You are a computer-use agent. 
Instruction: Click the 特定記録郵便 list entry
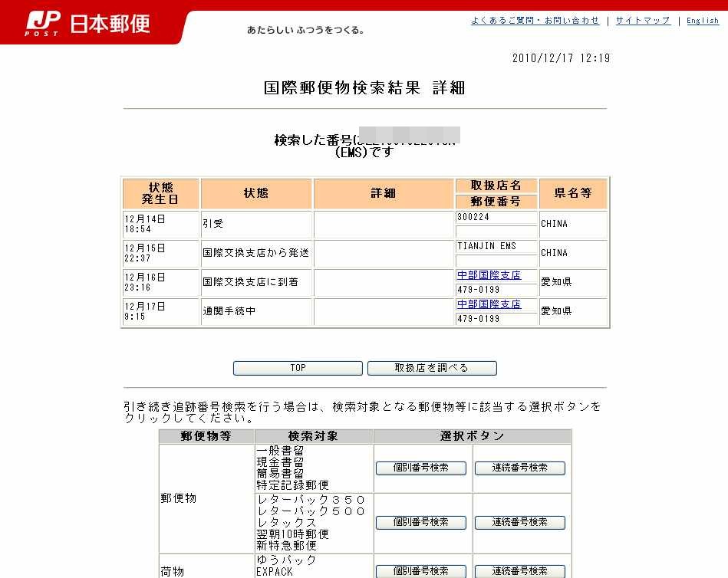(x=292, y=485)
